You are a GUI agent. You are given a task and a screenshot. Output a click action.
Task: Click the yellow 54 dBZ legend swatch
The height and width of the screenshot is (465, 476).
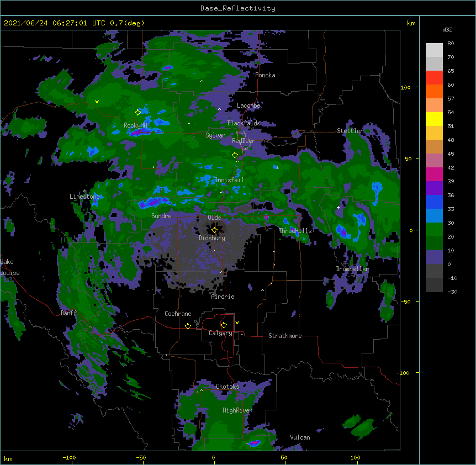click(x=434, y=119)
